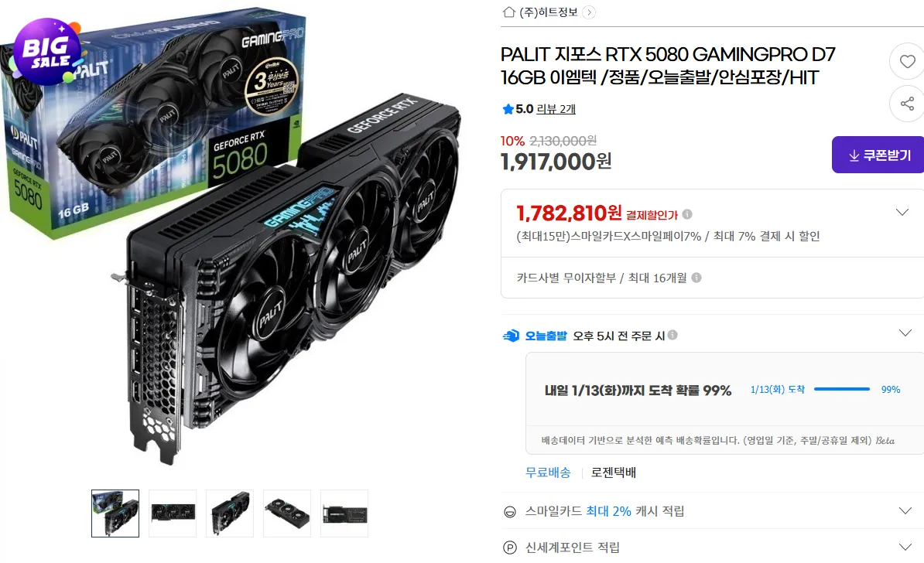
Task: Open info icon next to 결제할인가
Action: 687,214
